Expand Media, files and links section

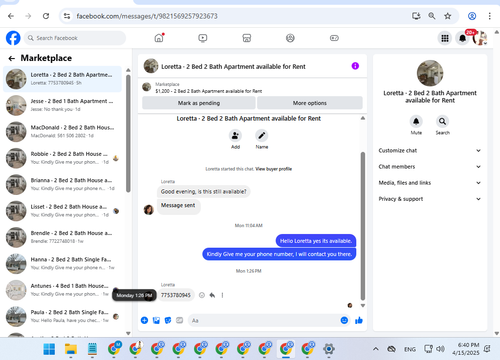430,183
